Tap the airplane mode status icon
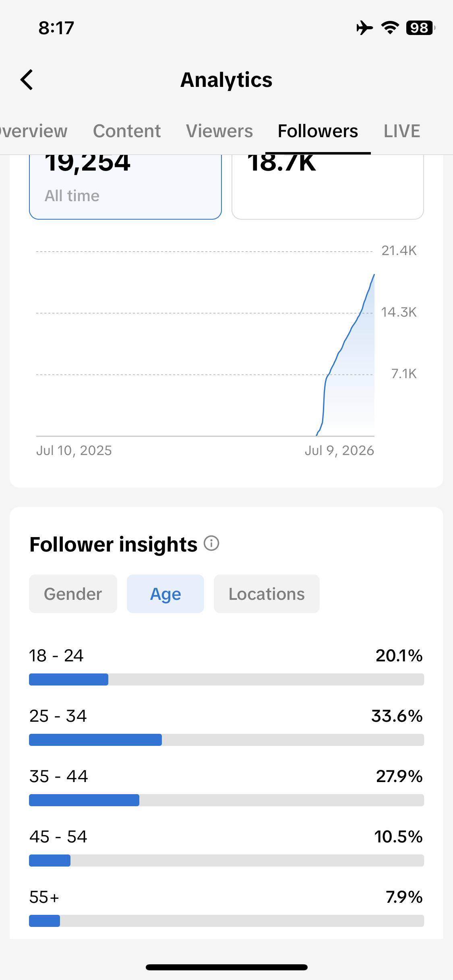The width and height of the screenshot is (453, 980). pyautogui.click(x=364, y=28)
